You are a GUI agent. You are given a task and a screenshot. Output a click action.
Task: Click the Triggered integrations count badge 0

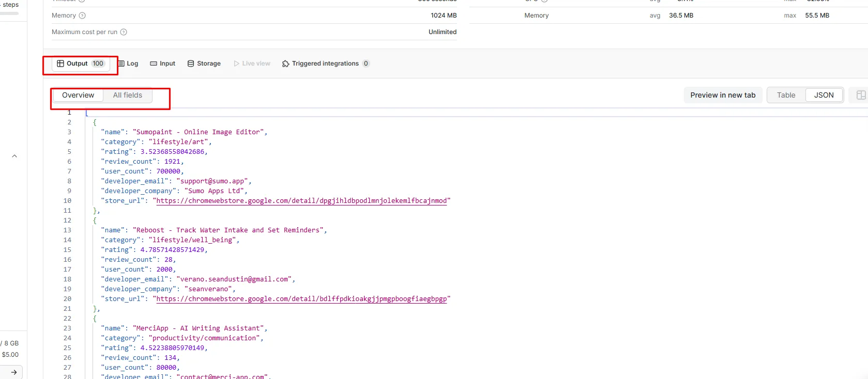coord(366,64)
